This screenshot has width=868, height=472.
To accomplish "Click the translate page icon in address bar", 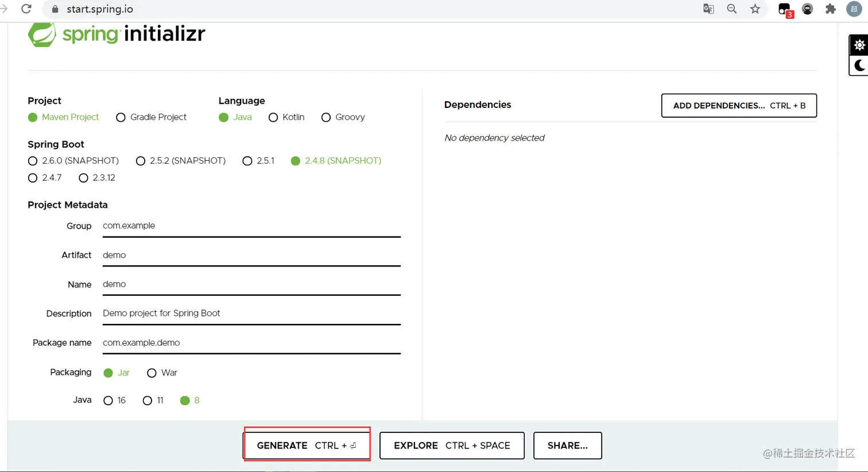I will pos(708,9).
